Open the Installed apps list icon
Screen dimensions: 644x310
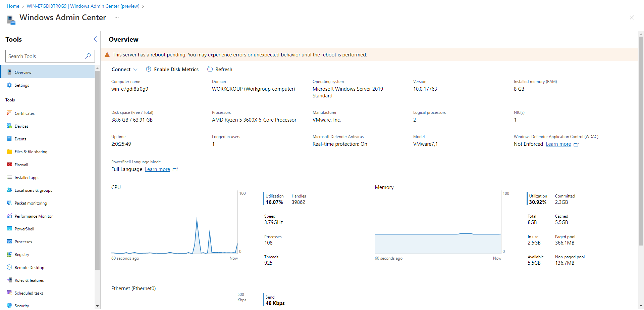(x=9, y=177)
